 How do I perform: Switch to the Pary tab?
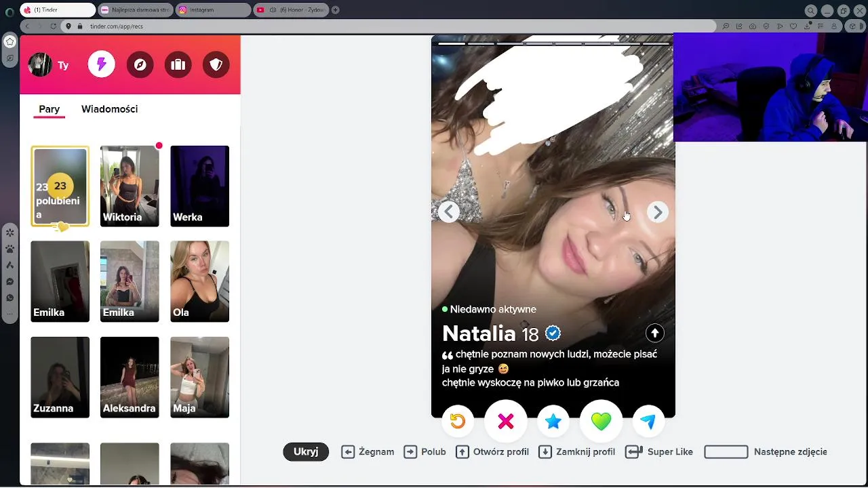(x=49, y=109)
